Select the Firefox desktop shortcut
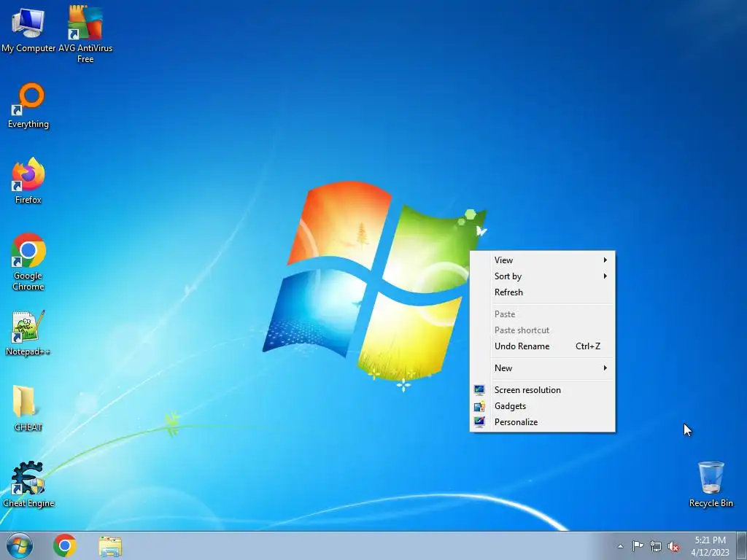This screenshot has width=747, height=560. [x=28, y=181]
